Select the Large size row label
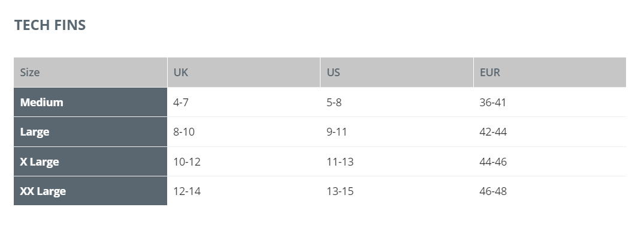The width and height of the screenshot is (644, 225). pos(90,131)
